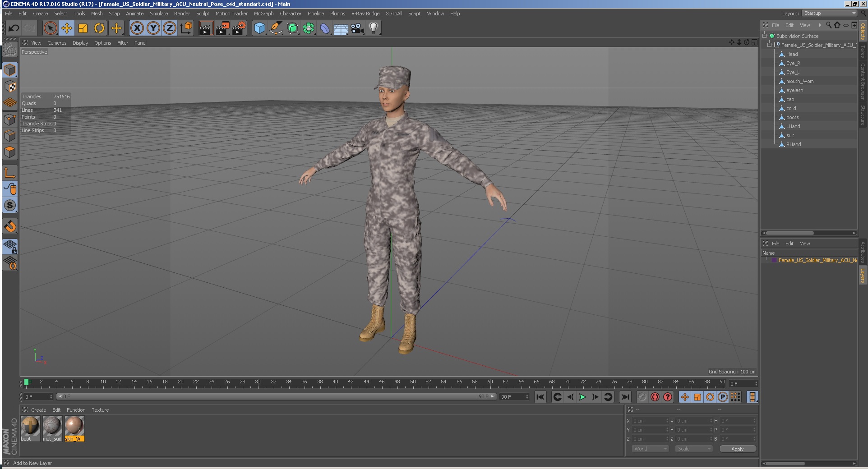Select the RHand object

(794, 144)
